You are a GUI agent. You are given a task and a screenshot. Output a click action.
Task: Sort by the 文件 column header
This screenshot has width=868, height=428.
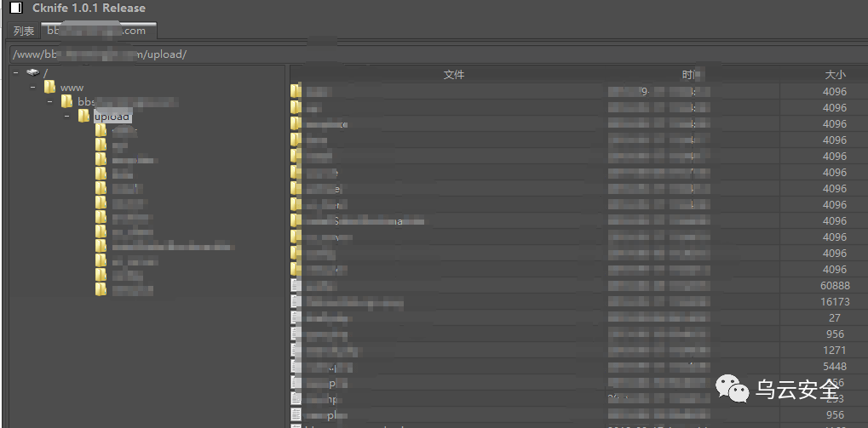(453, 75)
